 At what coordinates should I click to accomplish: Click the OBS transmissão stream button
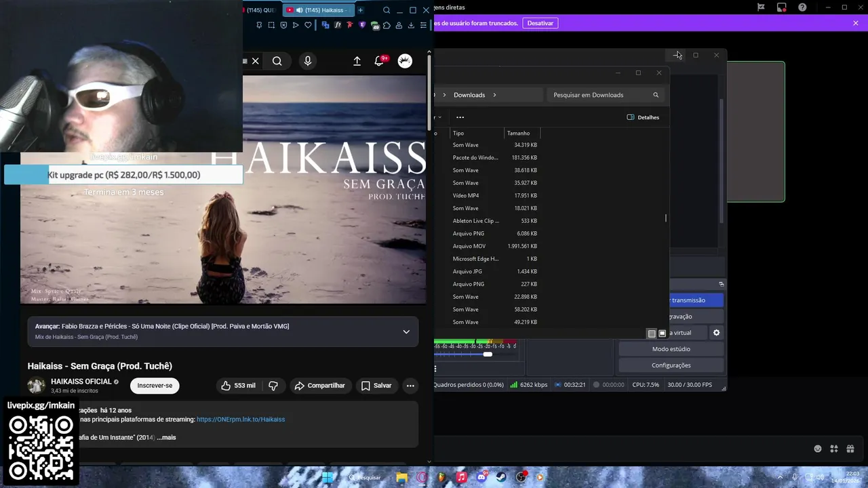(696, 300)
